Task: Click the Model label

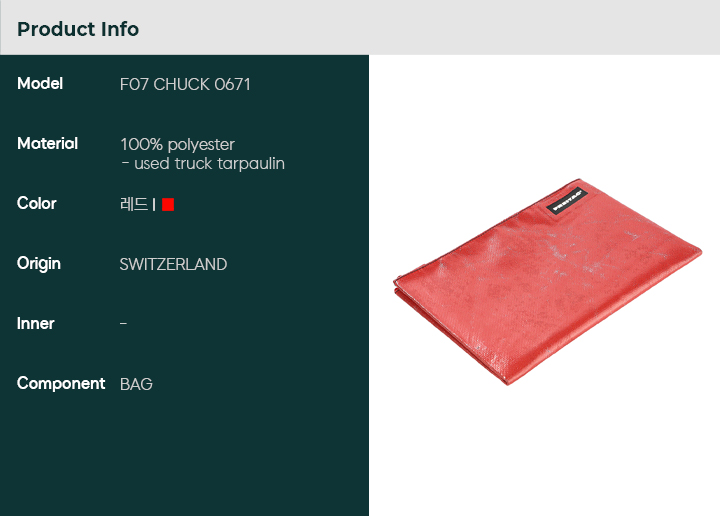Action: pos(40,84)
